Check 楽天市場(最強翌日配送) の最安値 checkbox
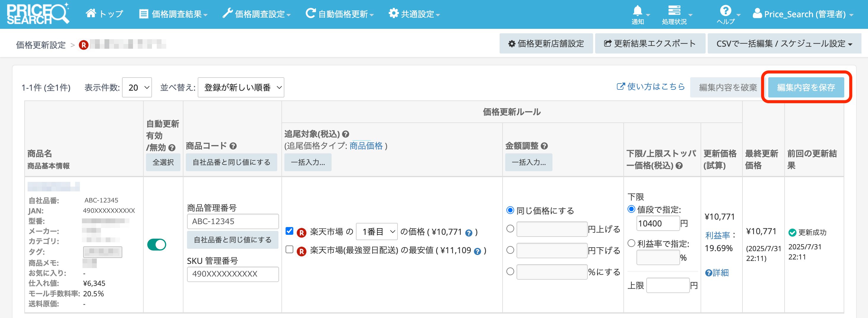Viewport: 868px width, 318px height. [289, 250]
